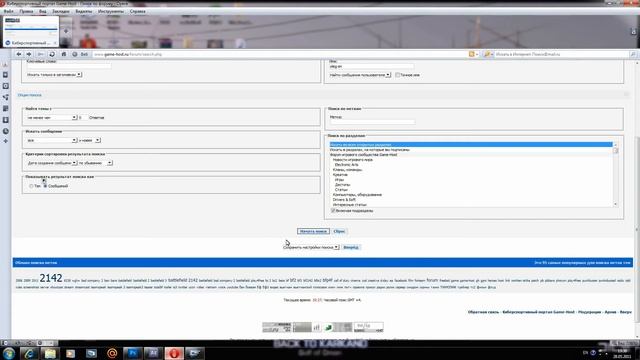Image resolution: width=640 pixels, height=360 pixels.
Task: Open the Инструменты menu
Action: click(111, 11)
